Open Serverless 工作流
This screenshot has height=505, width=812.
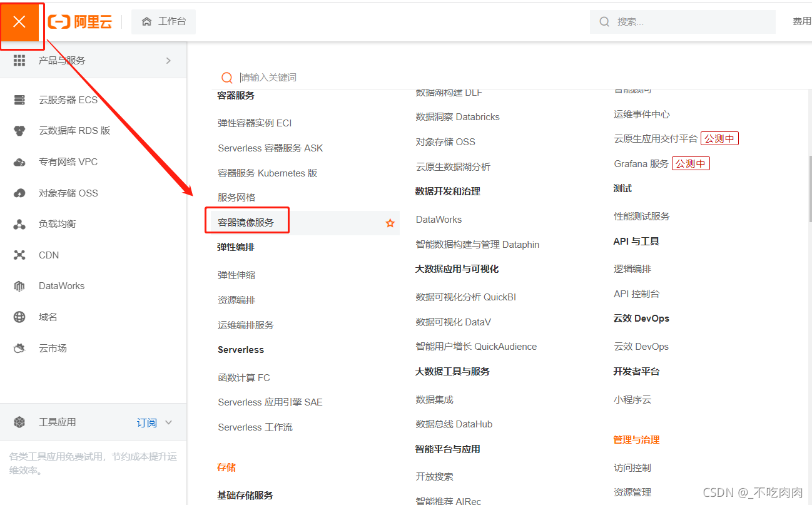click(x=255, y=427)
